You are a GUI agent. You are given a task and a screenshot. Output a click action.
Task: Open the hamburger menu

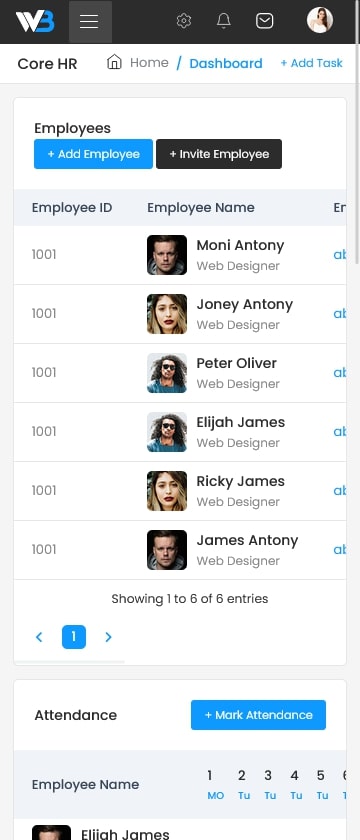click(x=90, y=21)
